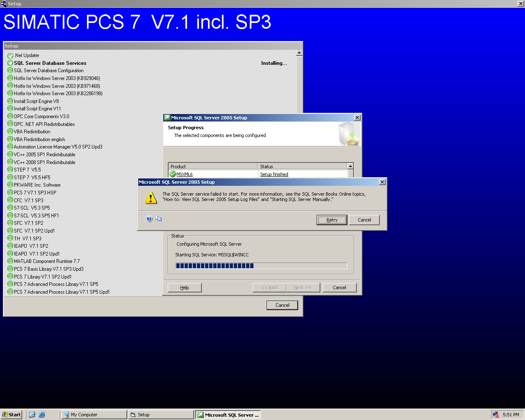The height and width of the screenshot is (420, 525).
Task: Click Help in SQL Server 2005 Setup window
Action: click(x=185, y=288)
